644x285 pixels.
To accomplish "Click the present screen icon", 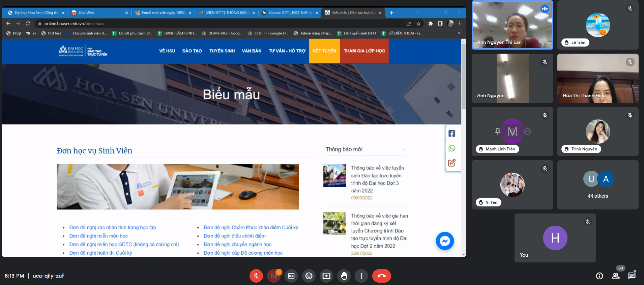I will pyautogui.click(x=326, y=276).
